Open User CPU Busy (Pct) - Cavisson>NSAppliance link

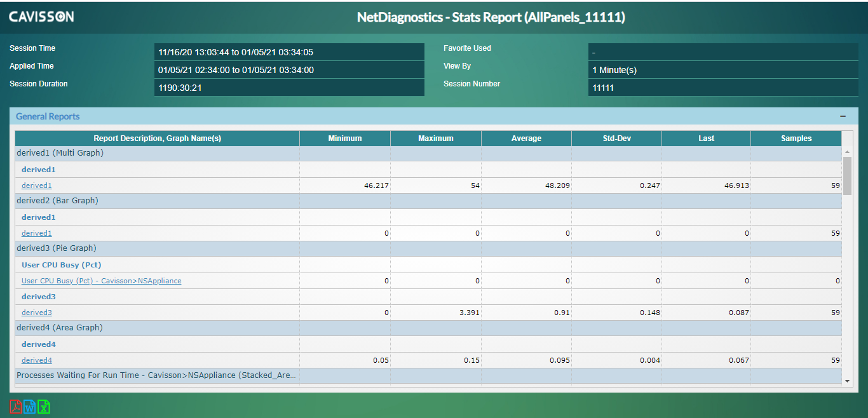[x=102, y=281]
